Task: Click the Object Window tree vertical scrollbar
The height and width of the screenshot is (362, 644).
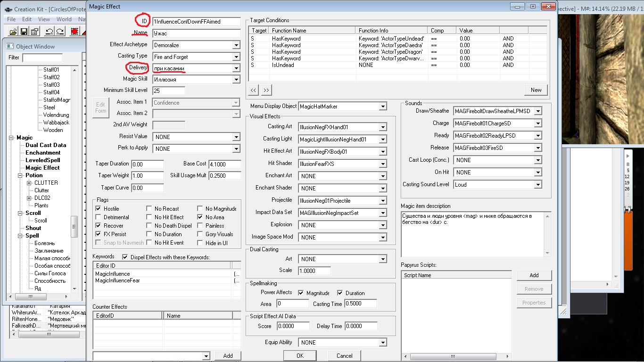Action: 74,189
